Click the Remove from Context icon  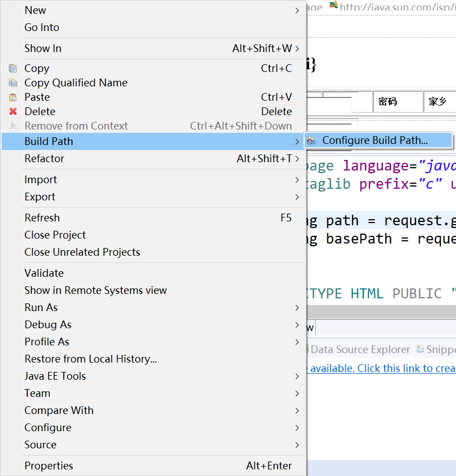point(13,126)
